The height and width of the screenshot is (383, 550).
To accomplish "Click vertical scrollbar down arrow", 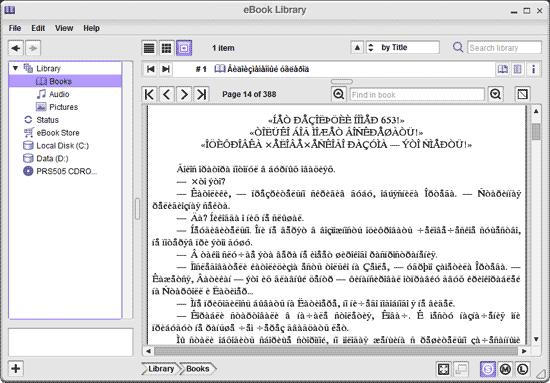I will [x=536, y=339].
